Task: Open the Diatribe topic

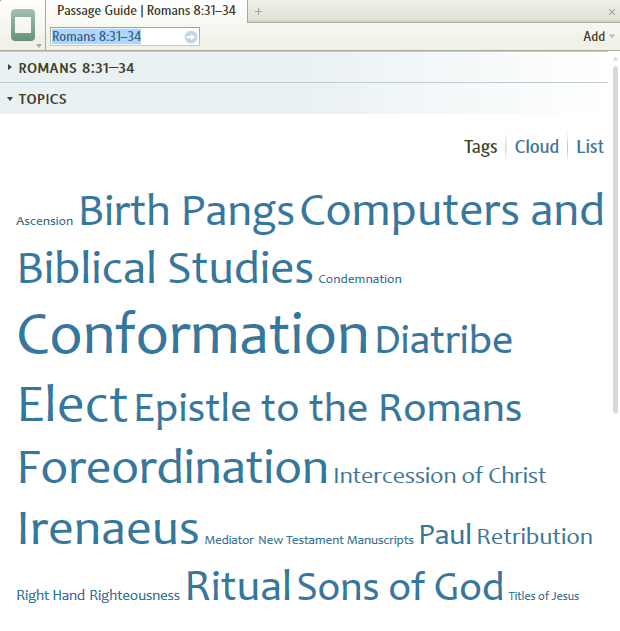Action: [444, 340]
